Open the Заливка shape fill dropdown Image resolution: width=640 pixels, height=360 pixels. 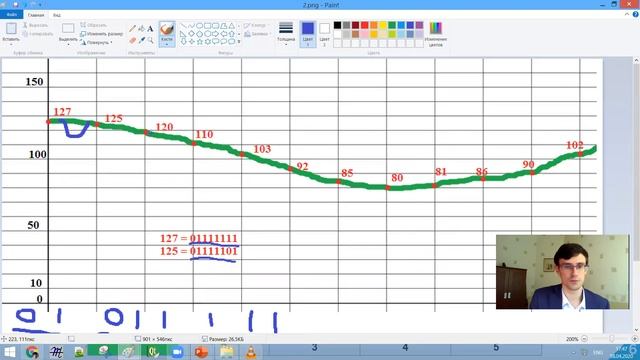[x=258, y=34]
